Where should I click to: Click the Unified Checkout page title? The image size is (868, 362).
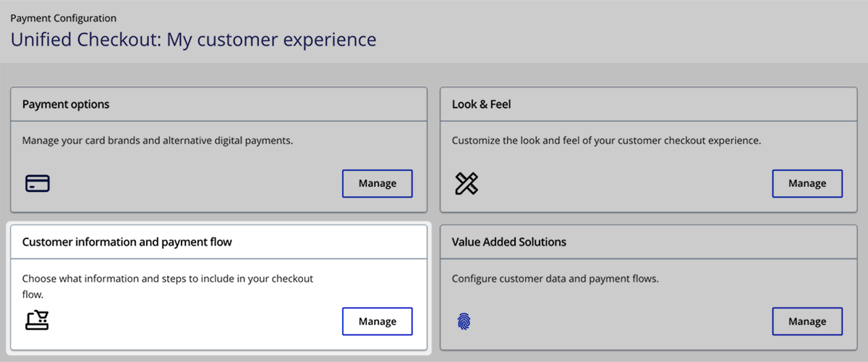coord(193,39)
